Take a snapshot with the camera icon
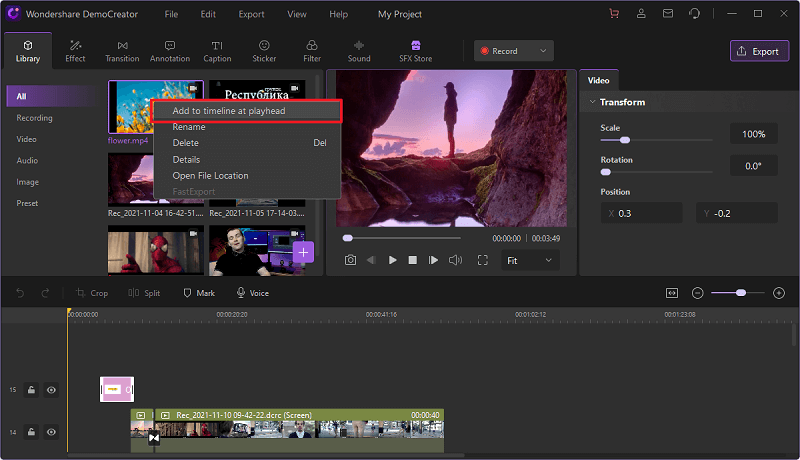 click(350, 260)
